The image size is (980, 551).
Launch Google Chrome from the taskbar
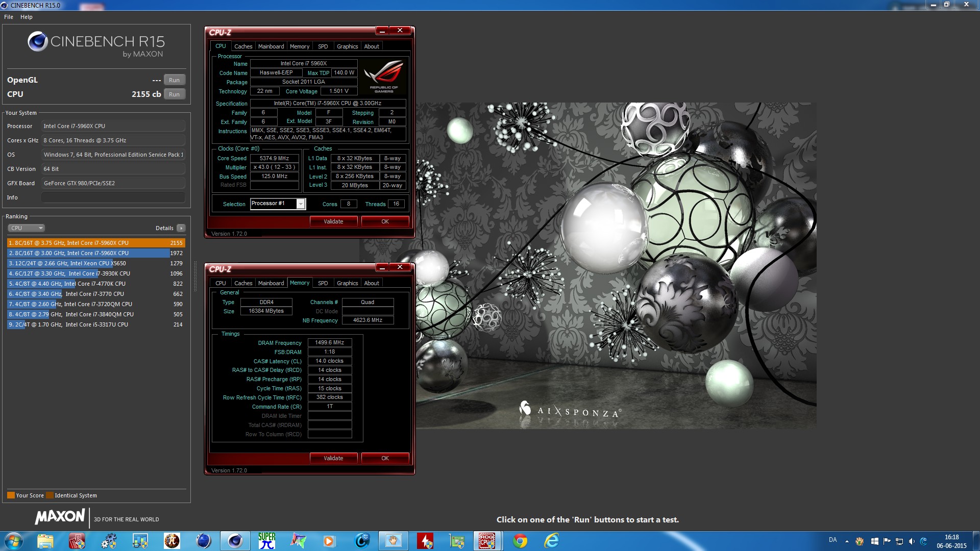520,541
